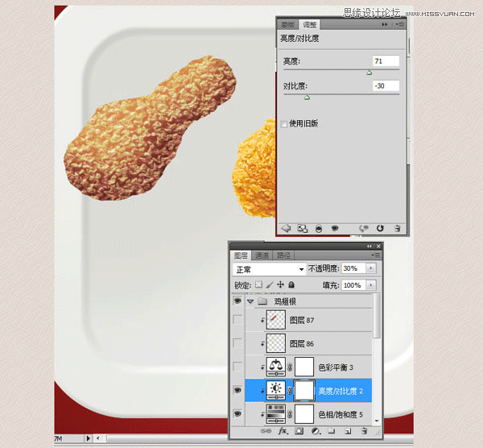
Task: Lock transparent pixels icon
Action: coord(258,284)
